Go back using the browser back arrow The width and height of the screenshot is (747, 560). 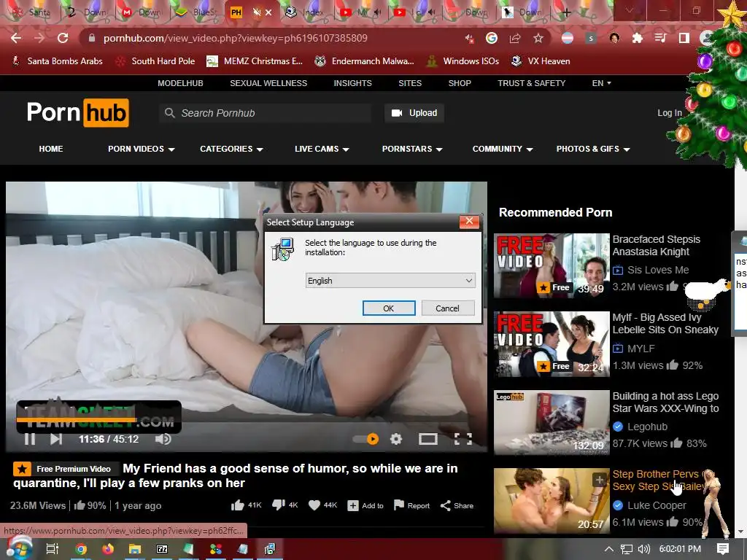point(16,38)
